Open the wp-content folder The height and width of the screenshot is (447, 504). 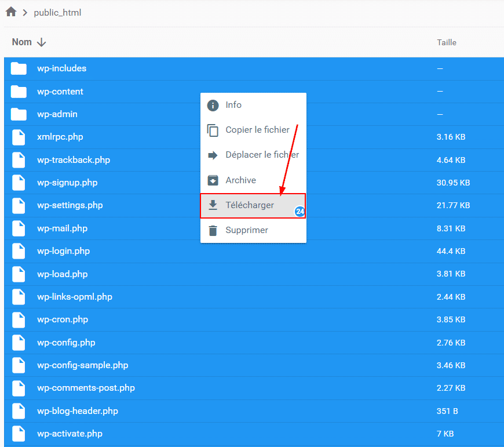pos(60,92)
